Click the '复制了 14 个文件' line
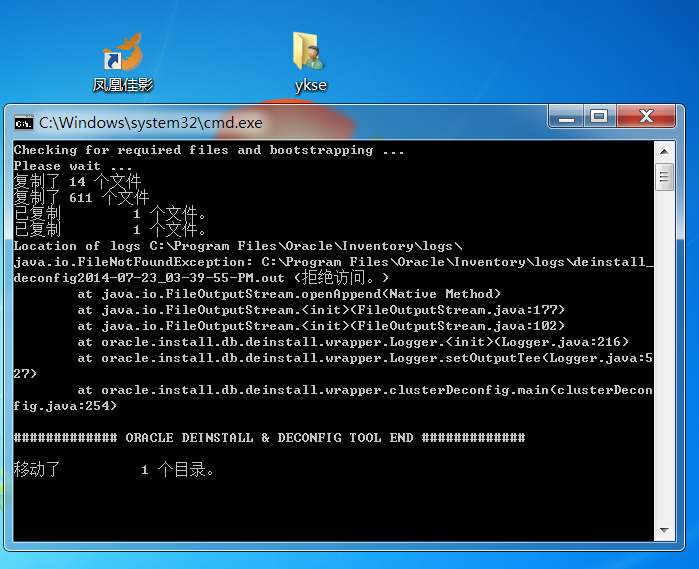Viewport: 699px width, 569px height. (77, 181)
